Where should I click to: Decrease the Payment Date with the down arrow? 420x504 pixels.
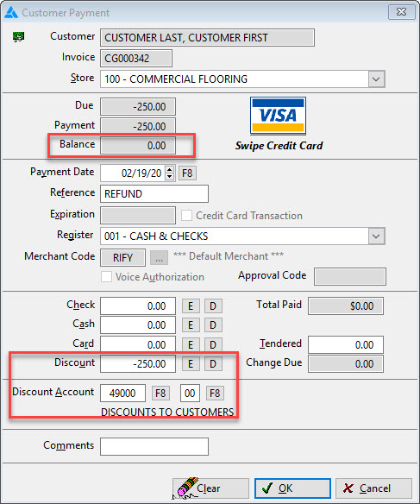click(x=170, y=176)
